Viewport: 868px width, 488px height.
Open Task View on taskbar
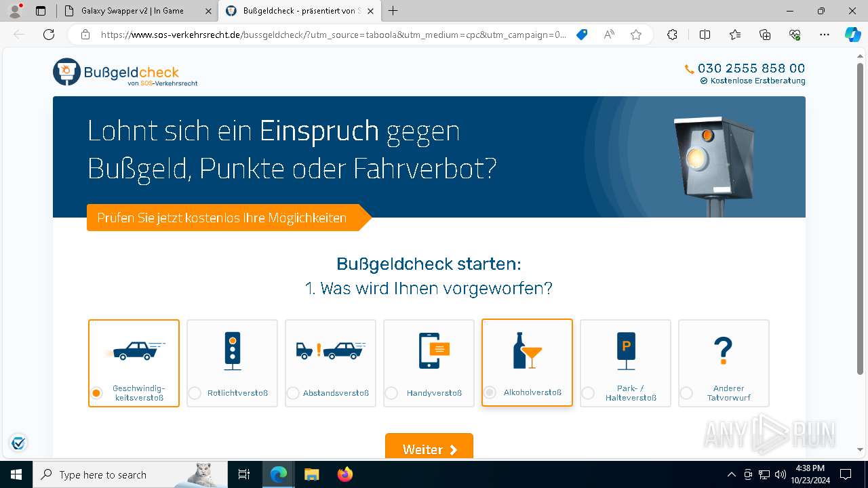(x=244, y=474)
